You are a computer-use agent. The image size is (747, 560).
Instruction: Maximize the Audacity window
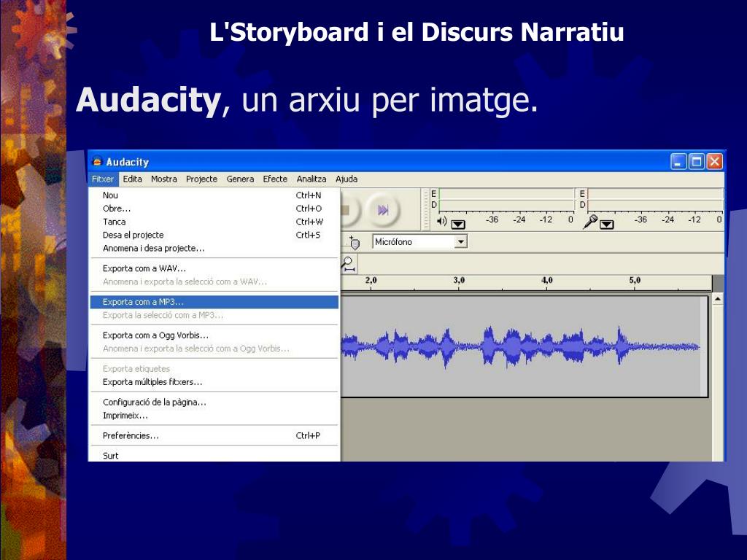(697, 162)
